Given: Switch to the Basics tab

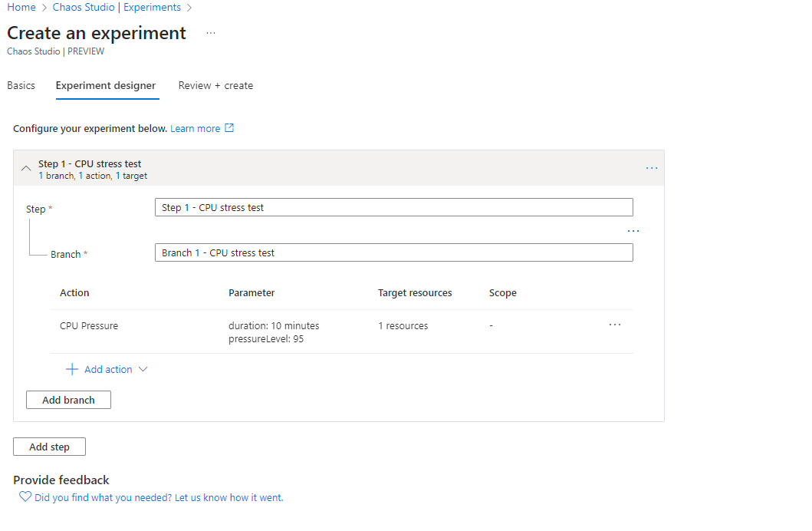Looking at the screenshot, I should click(21, 85).
